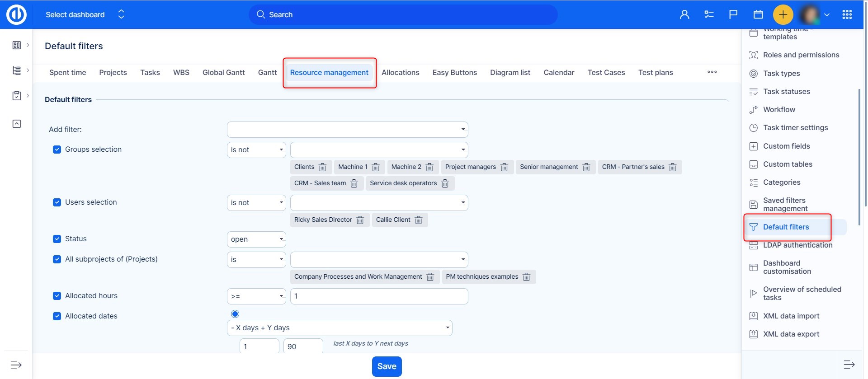Image resolution: width=868 pixels, height=379 pixels.
Task: Select the Allocated dates radio button
Action: [235, 314]
